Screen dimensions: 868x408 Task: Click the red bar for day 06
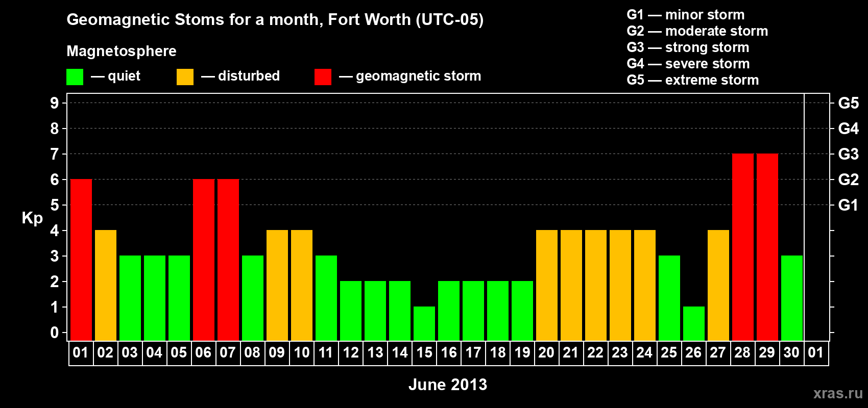(x=204, y=260)
